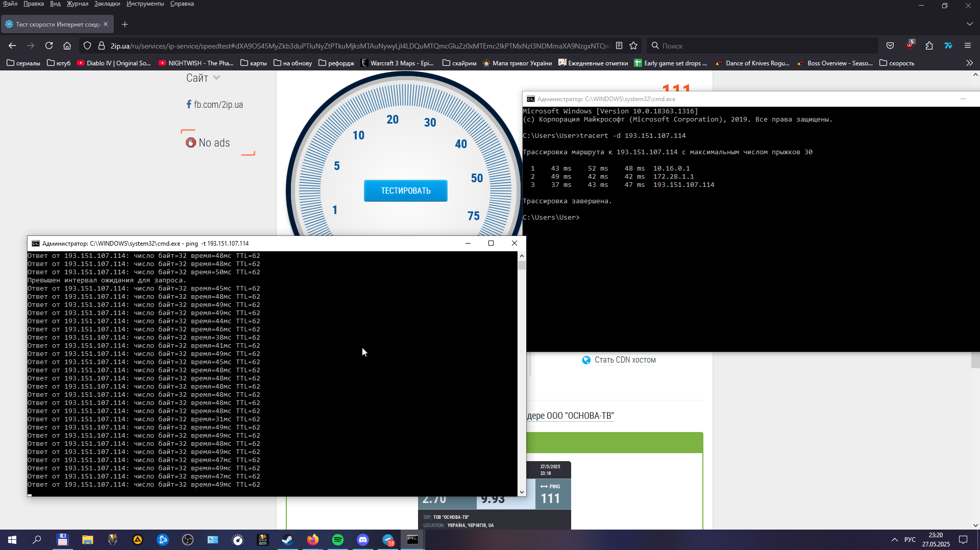Open the Закладки menu

click(x=107, y=4)
